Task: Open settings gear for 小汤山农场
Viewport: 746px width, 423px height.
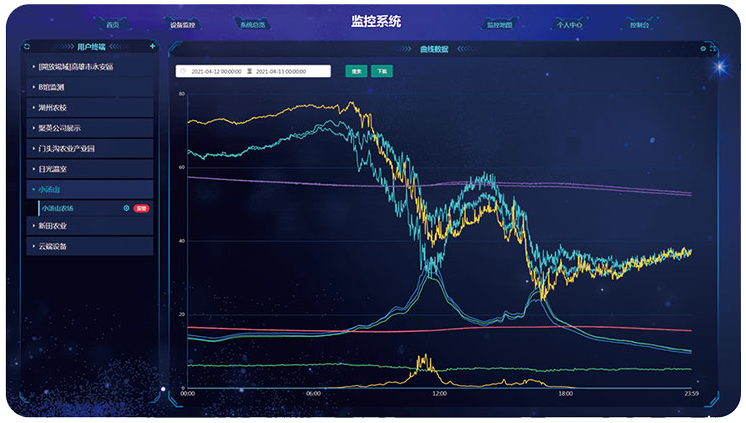Action: 126,208
